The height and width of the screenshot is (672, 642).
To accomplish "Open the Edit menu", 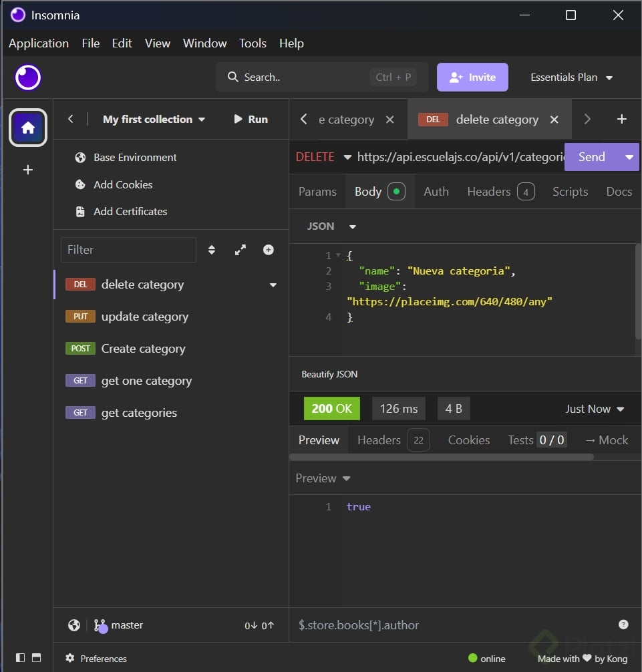I will pyautogui.click(x=122, y=43).
